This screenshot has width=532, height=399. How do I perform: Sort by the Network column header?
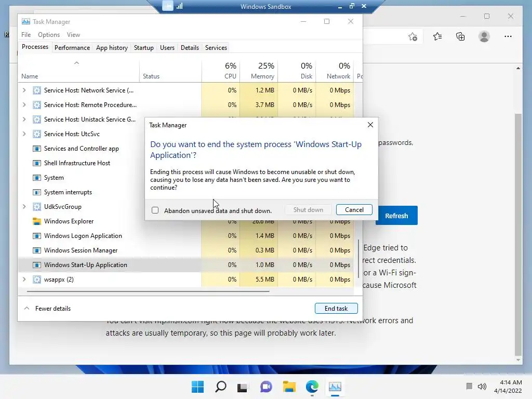(x=335, y=71)
